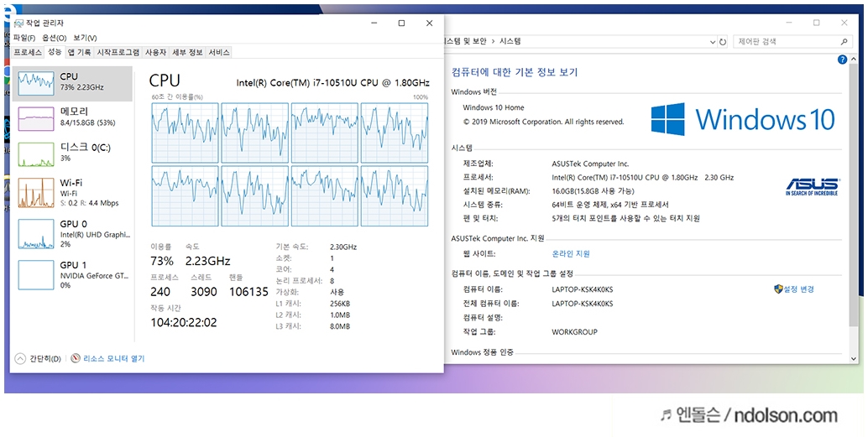
Task: Switch to the 서비스 tab
Action: tap(219, 53)
